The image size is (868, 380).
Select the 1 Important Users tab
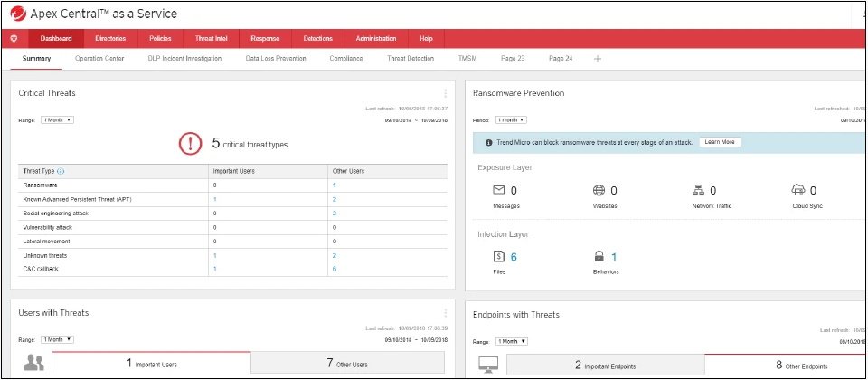(x=151, y=363)
